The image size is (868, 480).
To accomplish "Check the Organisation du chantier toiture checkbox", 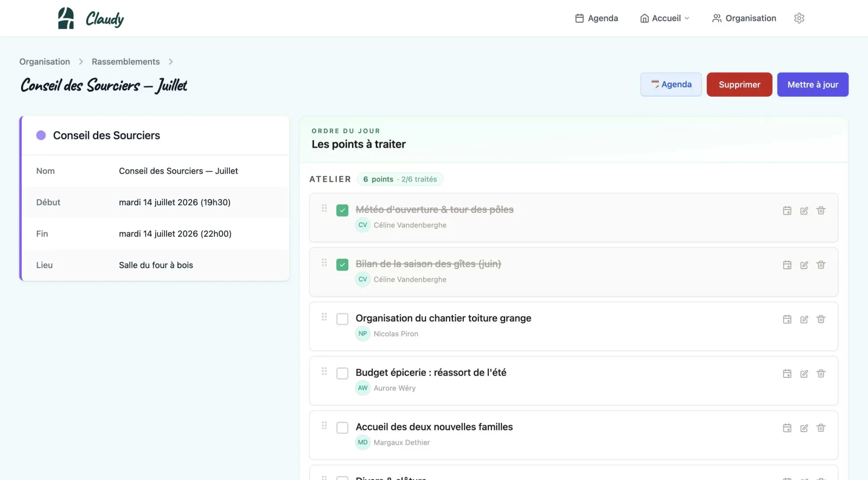I will 342,319.
